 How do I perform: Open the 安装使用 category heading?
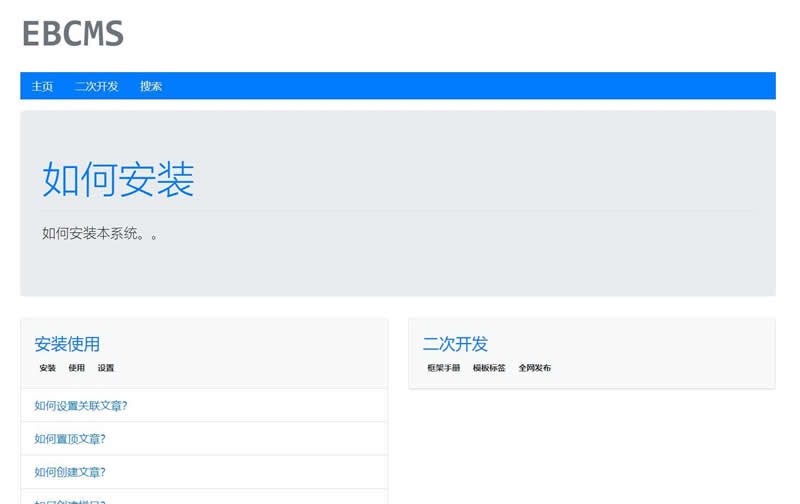[x=67, y=344]
